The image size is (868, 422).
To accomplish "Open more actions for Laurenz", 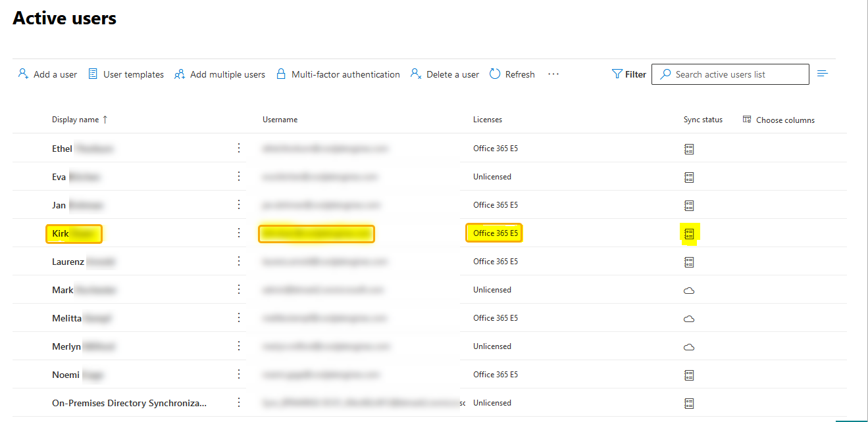I will (x=239, y=262).
